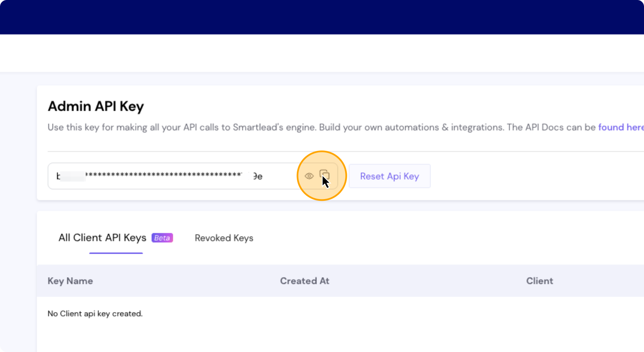Click the purple Beta badge
The image size is (644, 352).
[162, 238]
